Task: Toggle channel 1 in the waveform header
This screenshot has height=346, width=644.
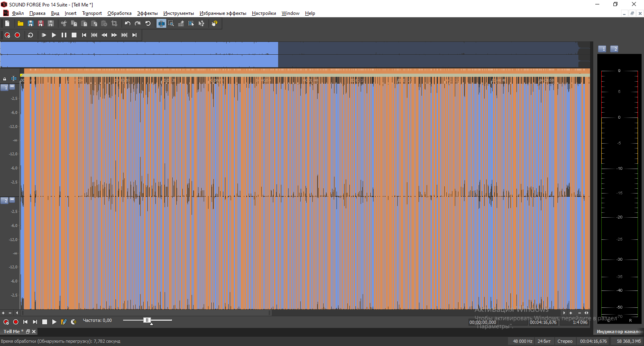Action: point(5,87)
